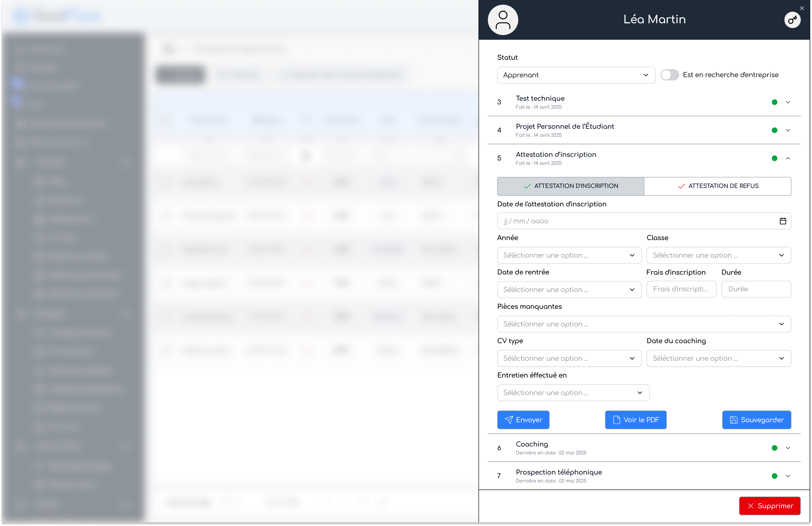Click green status dot for Coaching
Screen dimensions: 812x526
tap(774, 448)
